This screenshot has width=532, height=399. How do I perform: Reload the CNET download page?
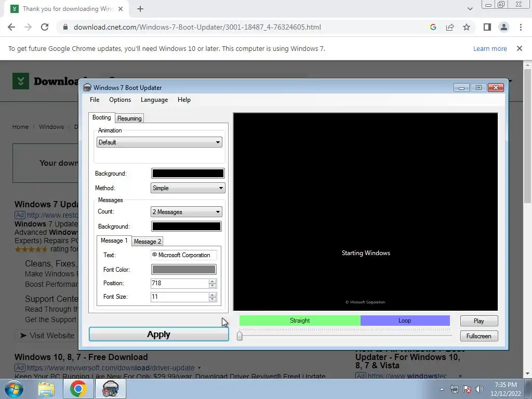(45, 27)
